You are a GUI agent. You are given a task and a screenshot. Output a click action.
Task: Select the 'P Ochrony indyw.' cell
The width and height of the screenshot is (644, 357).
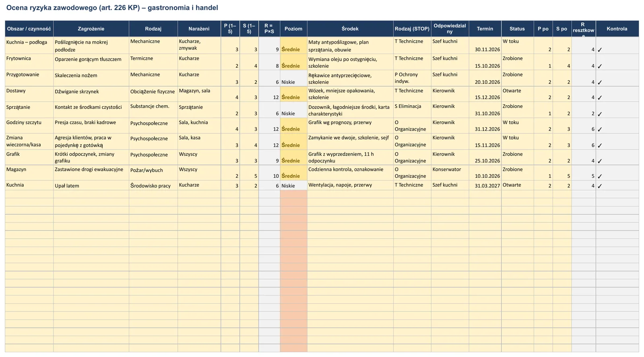(412, 78)
